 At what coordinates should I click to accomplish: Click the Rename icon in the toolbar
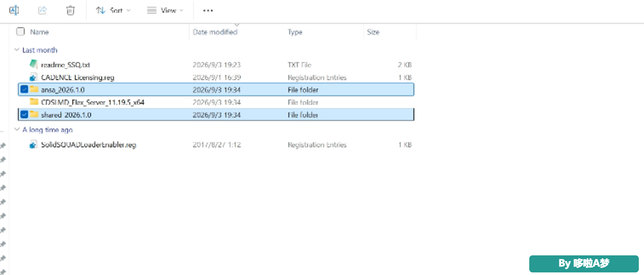(14, 10)
